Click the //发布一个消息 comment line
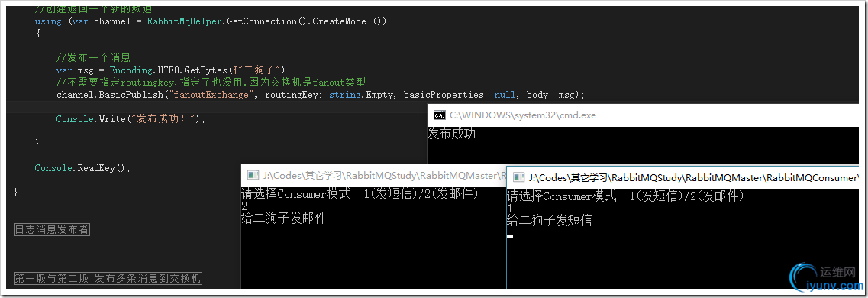868x298 pixels. point(93,57)
